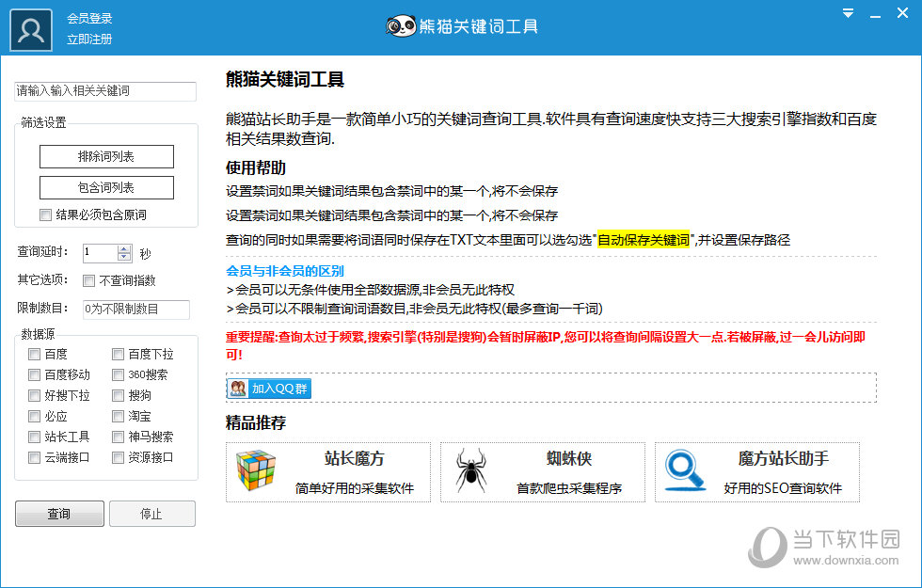Image resolution: width=922 pixels, height=588 pixels.
Task: Open the 排除词列表 settings
Action: click(x=105, y=156)
